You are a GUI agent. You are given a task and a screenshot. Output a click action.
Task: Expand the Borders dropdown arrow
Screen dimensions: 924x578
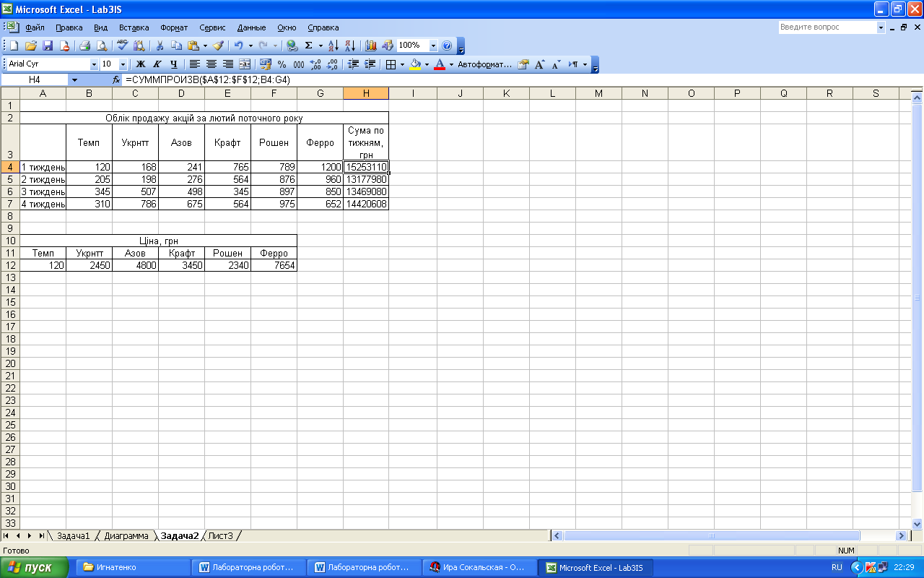(402, 64)
